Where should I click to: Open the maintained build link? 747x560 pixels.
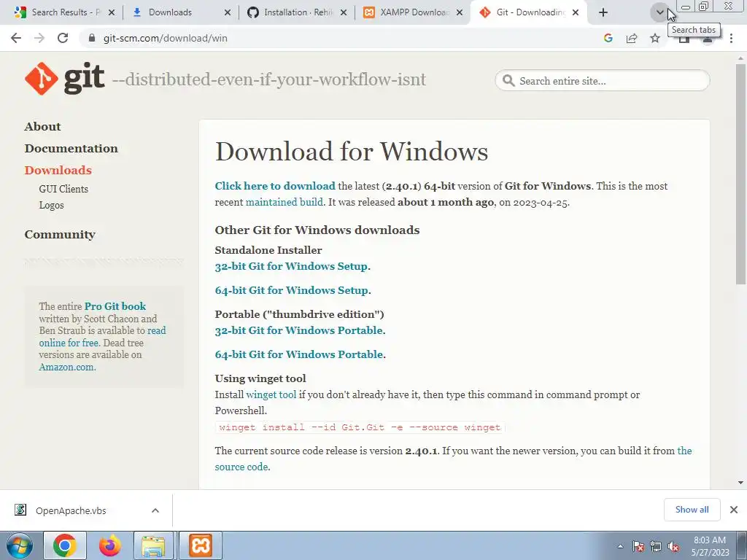(x=284, y=202)
